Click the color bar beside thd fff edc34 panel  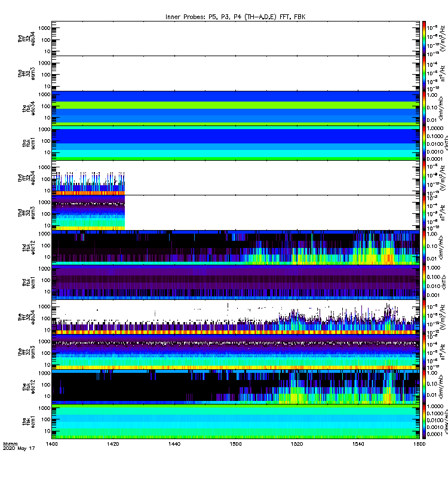pyautogui.click(x=424, y=177)
